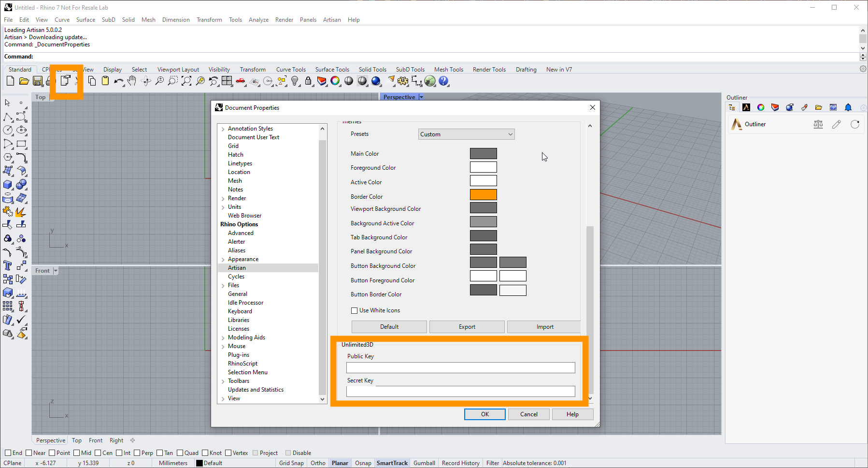Switch to the Surface Tools toolbar tab

click(332, 70)
